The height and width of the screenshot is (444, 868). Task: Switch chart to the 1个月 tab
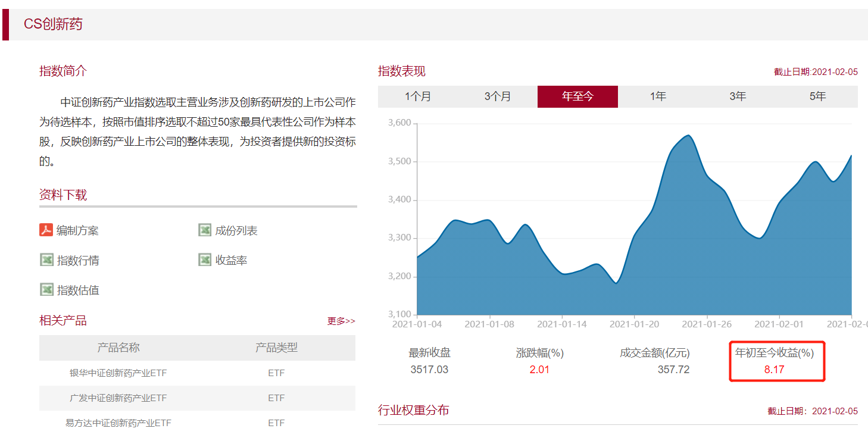tap(418, 96)
